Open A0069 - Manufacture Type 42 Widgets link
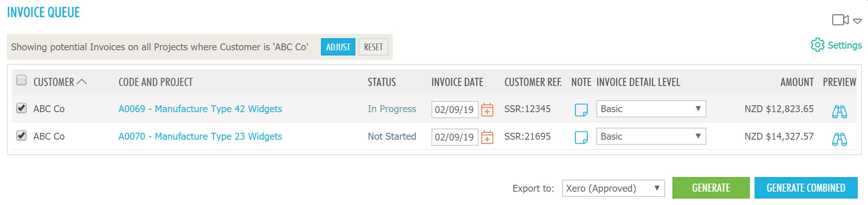Image resolution: width=868 pixels, height=205 pixels. [200, 109]
